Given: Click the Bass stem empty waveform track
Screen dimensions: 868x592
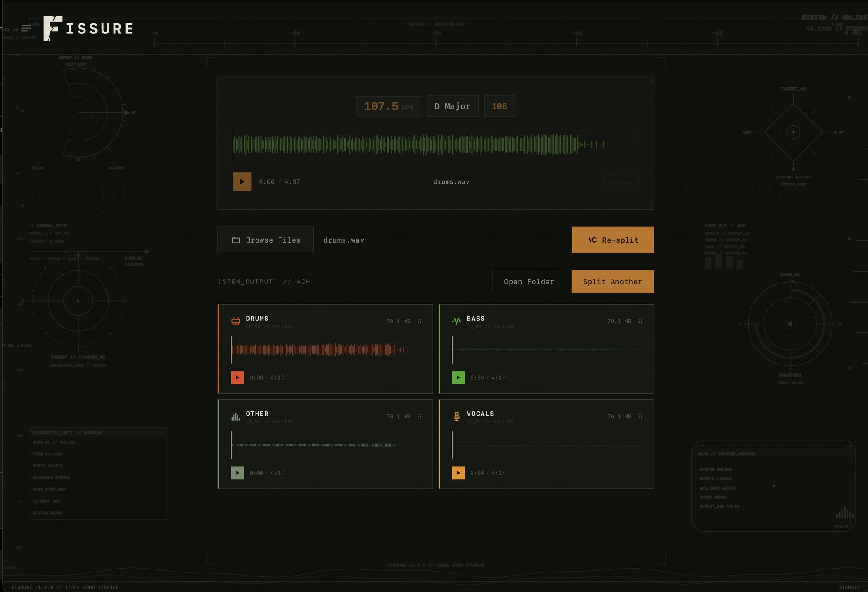Looking at the screenshot, I should coord(548,349).
